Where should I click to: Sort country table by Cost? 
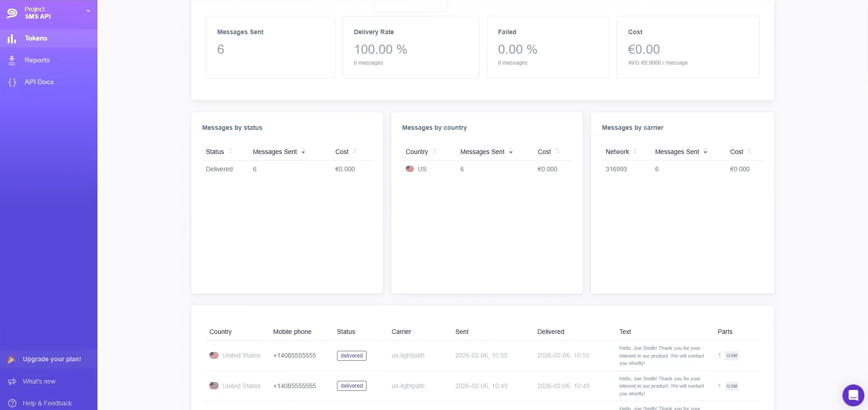pos(548,152)
